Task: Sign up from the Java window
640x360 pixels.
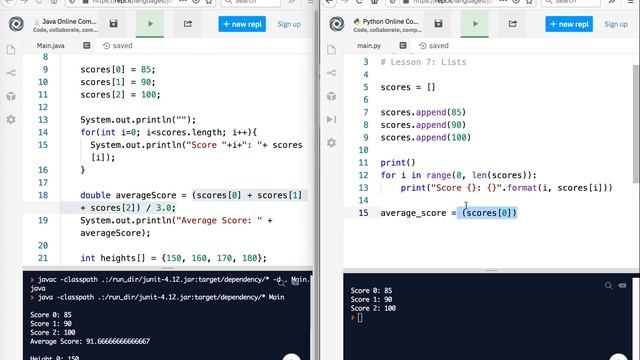Action: [x=289, y=24]
